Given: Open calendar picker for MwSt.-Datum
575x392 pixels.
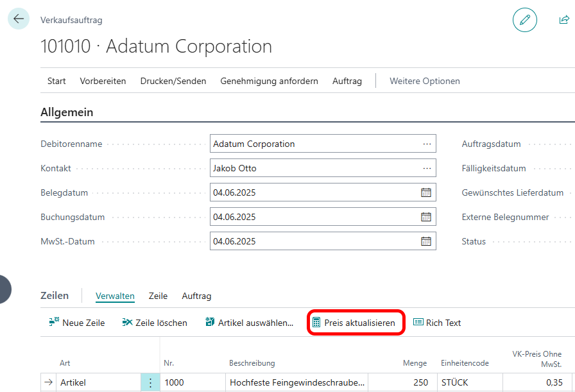Looking at the screenshot, I should point(426,241).
